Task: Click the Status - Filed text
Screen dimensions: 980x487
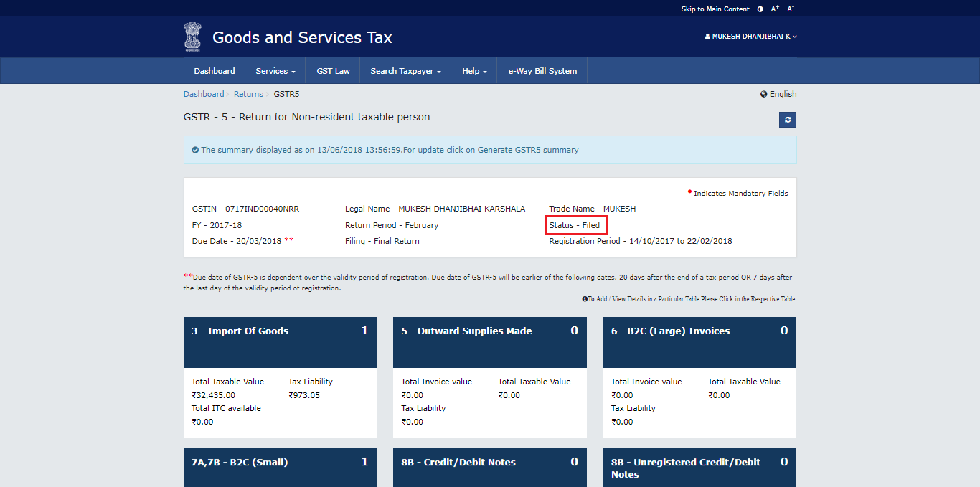Action: tap(575, 225)
